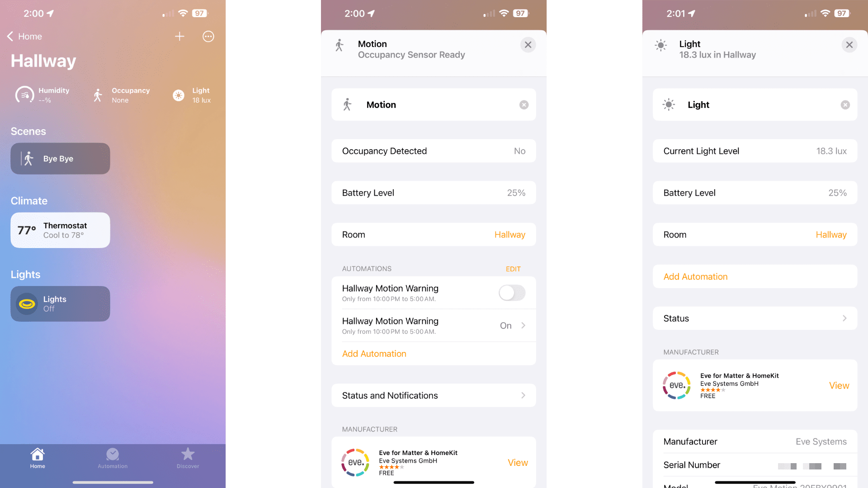Enable Add Automation for Light sensor
The height and width of the screenshot is (488, 868).
pyautogui.click(x=696, y=276)
